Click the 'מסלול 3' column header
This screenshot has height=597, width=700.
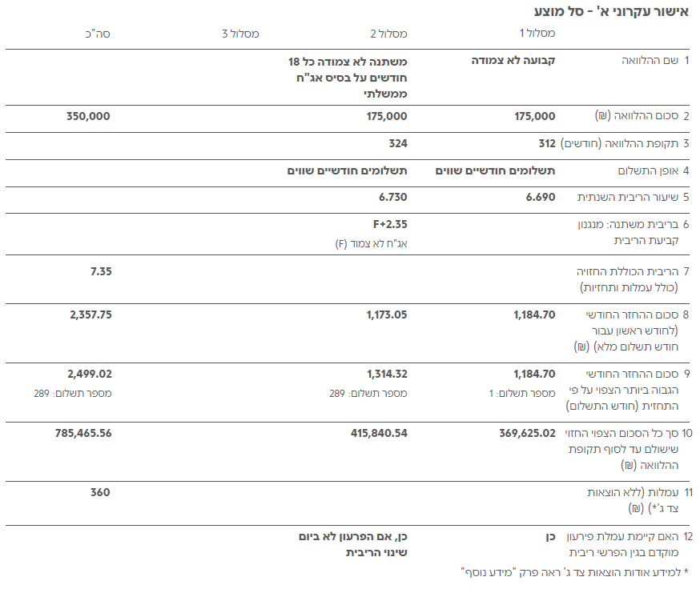pyautogui.click(x=240, y=34)
